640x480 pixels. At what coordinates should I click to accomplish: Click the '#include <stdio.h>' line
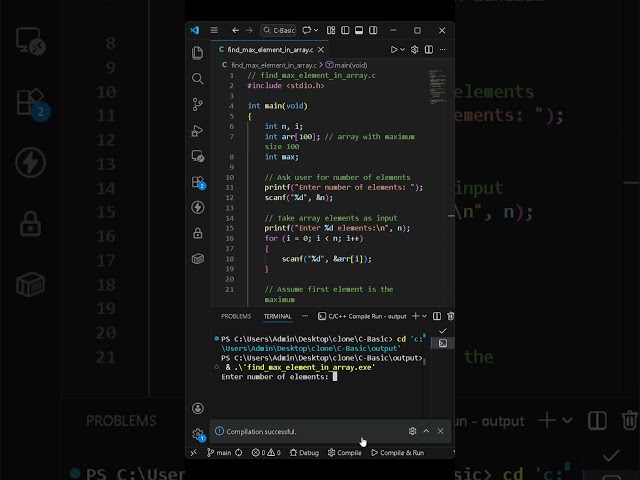[286, 86]
